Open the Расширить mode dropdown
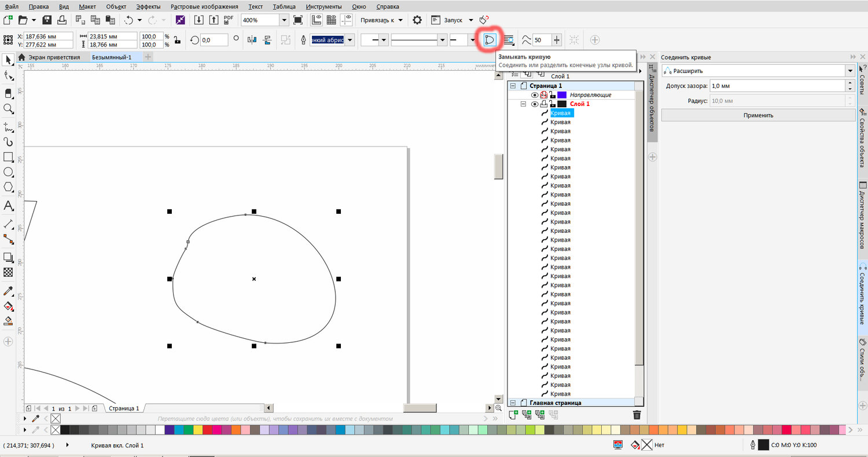 [850, 71]
